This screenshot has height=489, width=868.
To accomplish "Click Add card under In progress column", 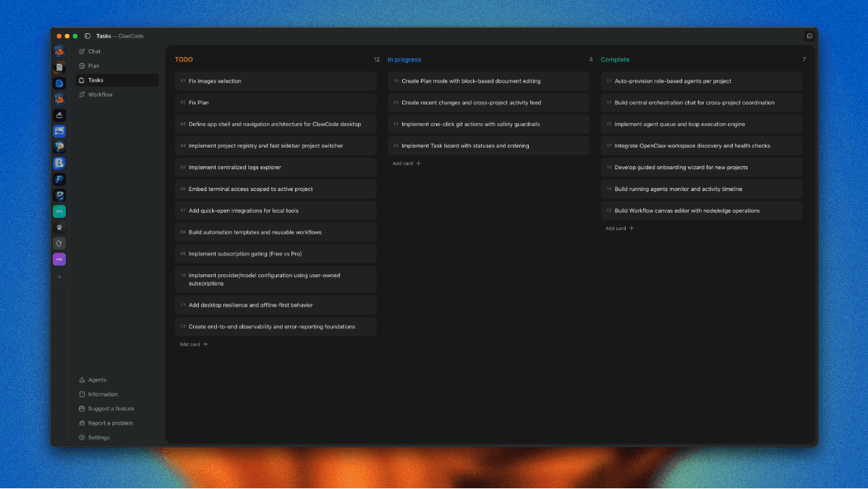I will pos(407,163).
